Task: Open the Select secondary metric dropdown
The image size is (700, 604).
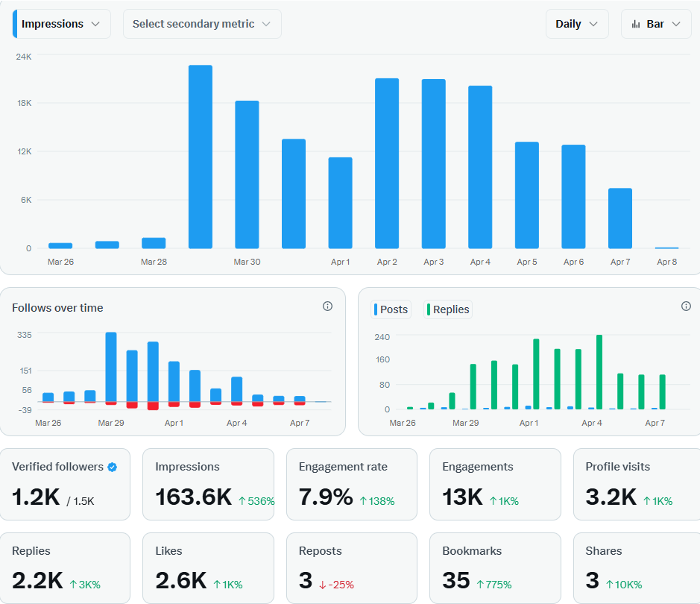Action: coord(202,24)
